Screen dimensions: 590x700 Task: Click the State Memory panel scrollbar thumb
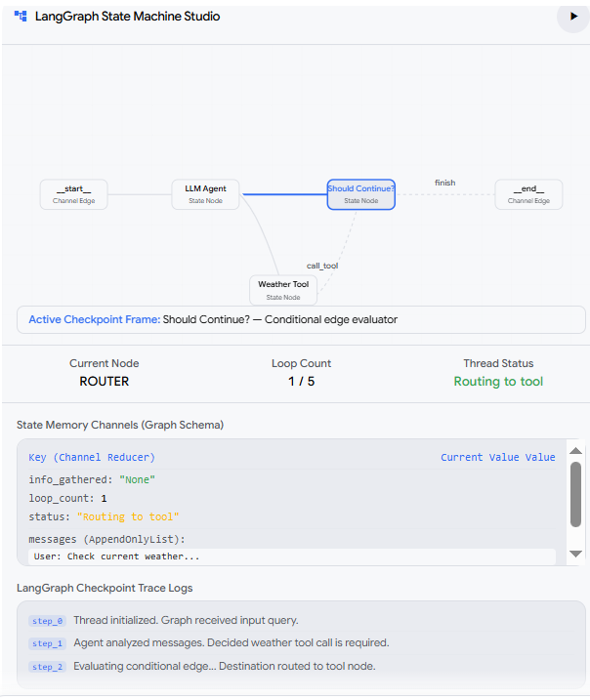click(x=575, y=494)
